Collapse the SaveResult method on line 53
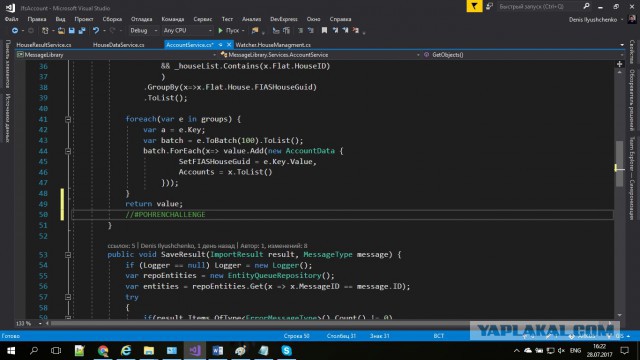 (x=68, y=255)
